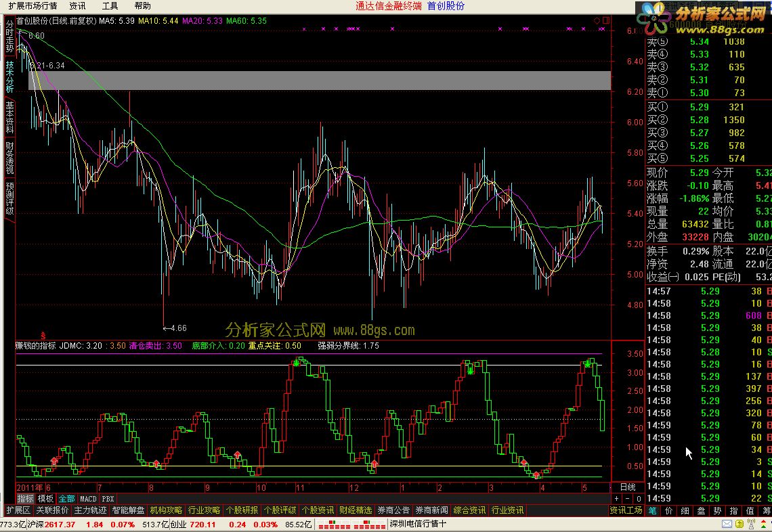Click the 首创股份 title link in title bar
The width and height of the screenshot is (772, 532).
point(446,6)
